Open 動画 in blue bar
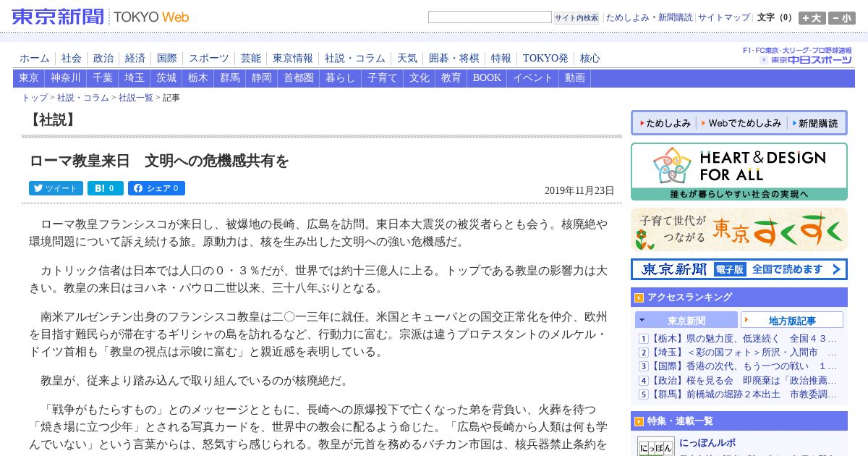Viewport: 868px width, 456px height. tap(575, 78)
